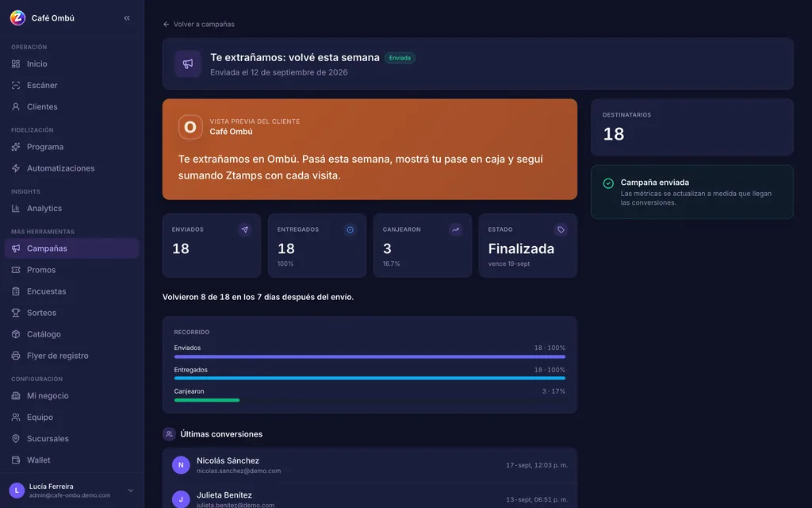812x508 pixels.
Task: Expand the Lucía Ferreira account menu
Action: (131, 491)
